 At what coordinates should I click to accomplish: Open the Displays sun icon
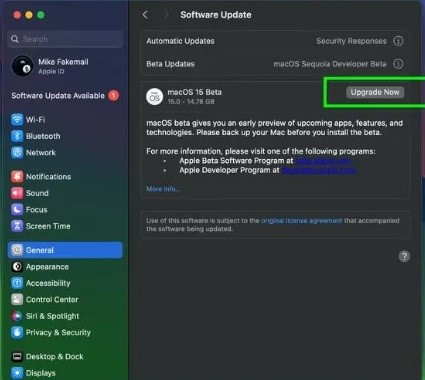pyautogui.click(x=17, y=373)
